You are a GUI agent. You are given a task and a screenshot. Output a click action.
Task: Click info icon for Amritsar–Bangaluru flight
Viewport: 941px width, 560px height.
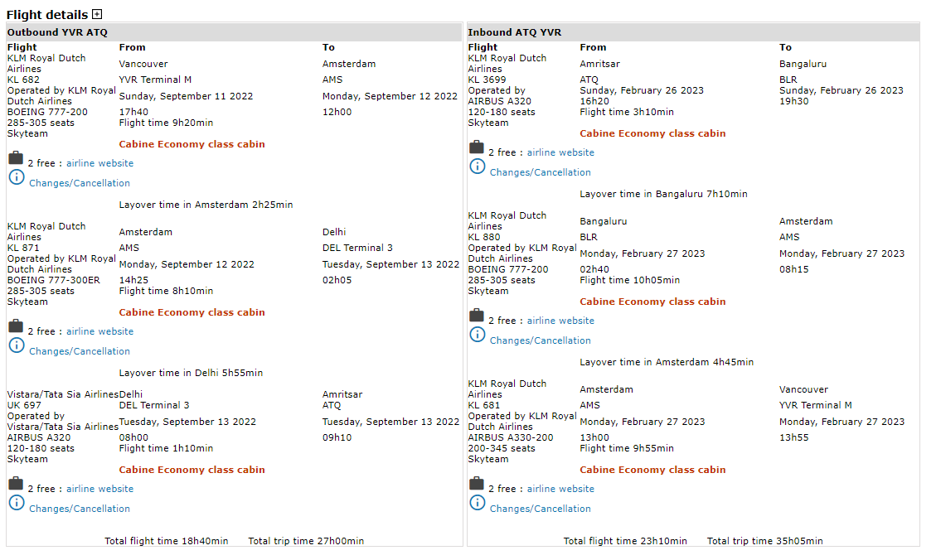tap(478, 167)
